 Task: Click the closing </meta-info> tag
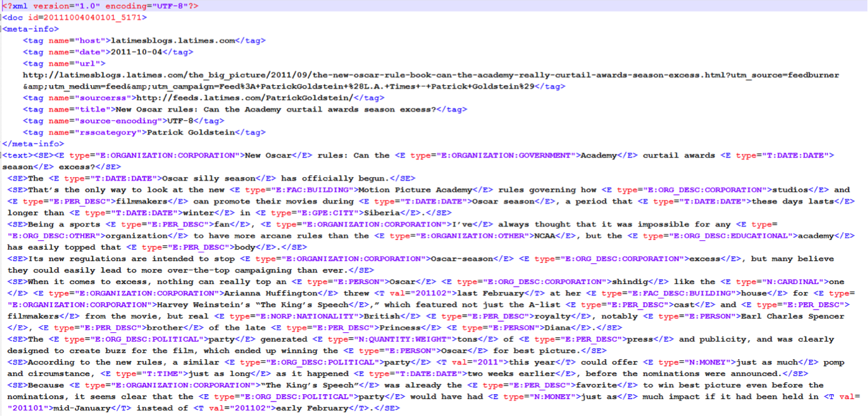pos(33,144)
